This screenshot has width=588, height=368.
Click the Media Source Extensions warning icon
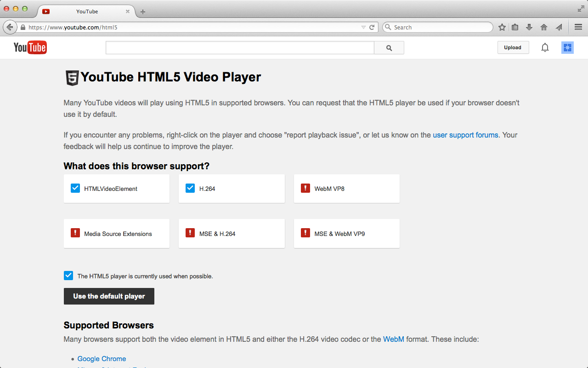[75, 233]
